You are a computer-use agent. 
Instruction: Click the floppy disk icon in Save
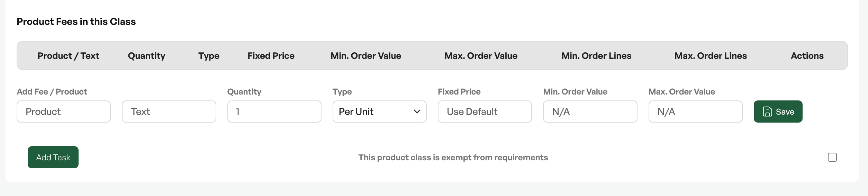767,112
